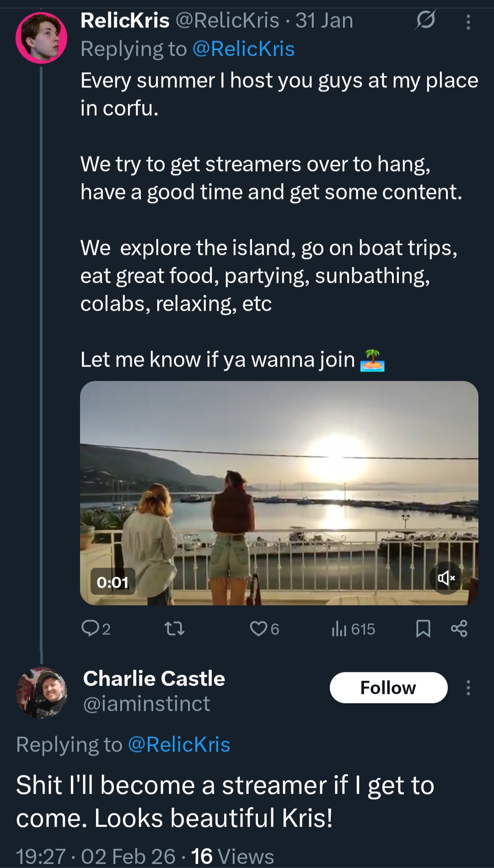
Task: Unmute the video with the speaker icon
Action: pyautogui.click(x=446, y=578)
